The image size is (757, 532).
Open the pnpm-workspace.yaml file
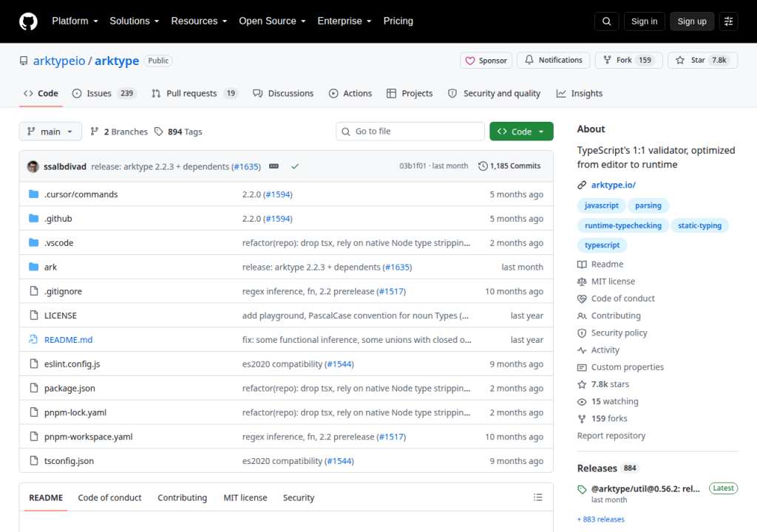point(89,437)
